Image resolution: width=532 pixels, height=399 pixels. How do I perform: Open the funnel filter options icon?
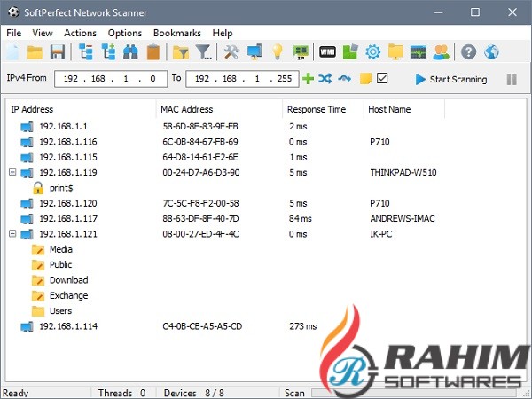204,52
